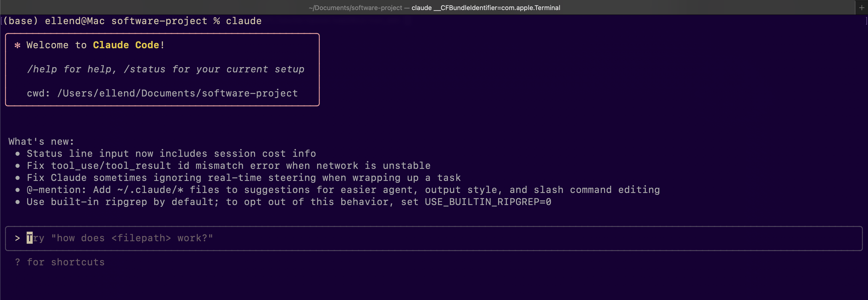The height and width of the screenshot is (300, 868).
Task: Click the 'for shortcuts' hint text
Action: click(x=66, y=262)
